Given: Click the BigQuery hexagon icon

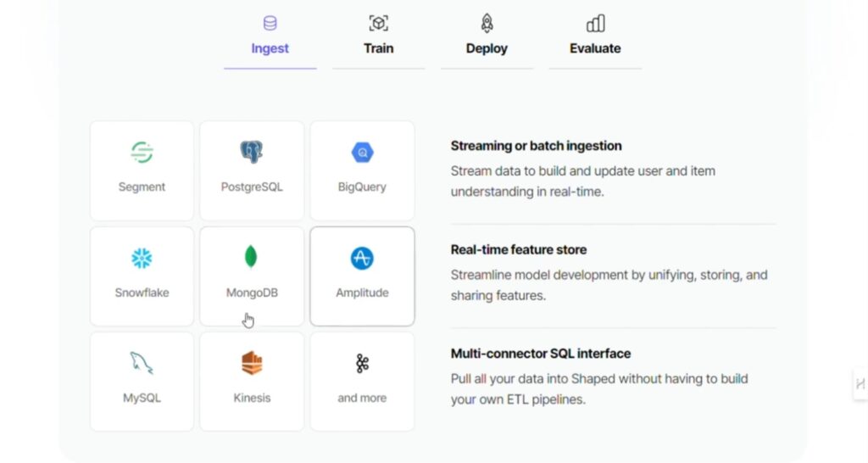Looking at the screenshot, I should pyautogui.click(x=363, y=153).
